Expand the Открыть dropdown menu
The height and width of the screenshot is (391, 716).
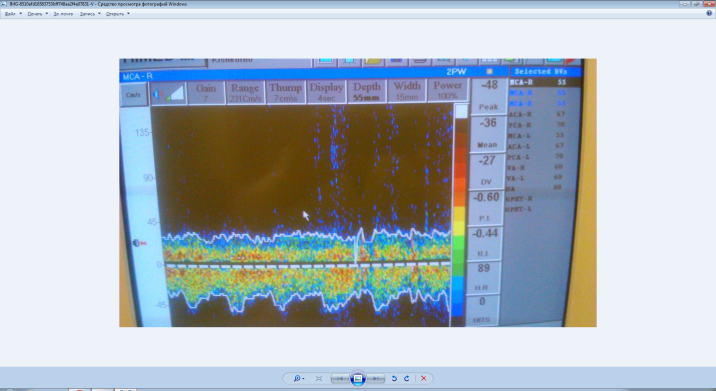[117, 14]
